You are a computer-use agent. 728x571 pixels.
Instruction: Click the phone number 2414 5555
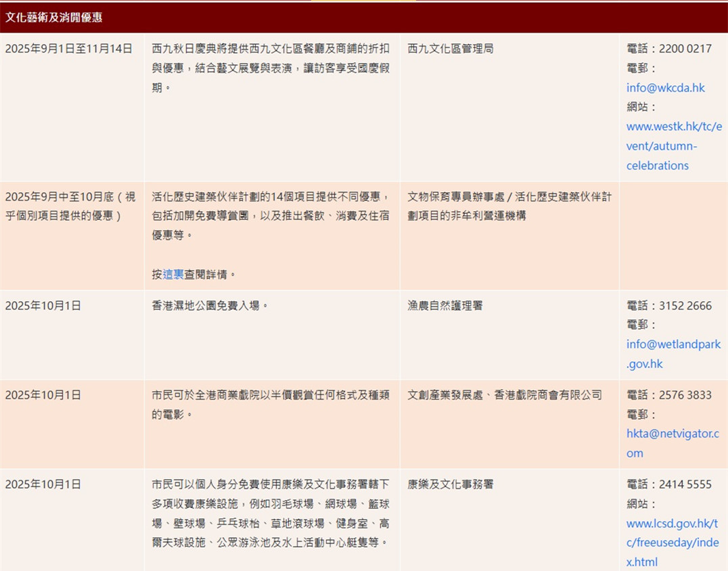click(685, 484)
